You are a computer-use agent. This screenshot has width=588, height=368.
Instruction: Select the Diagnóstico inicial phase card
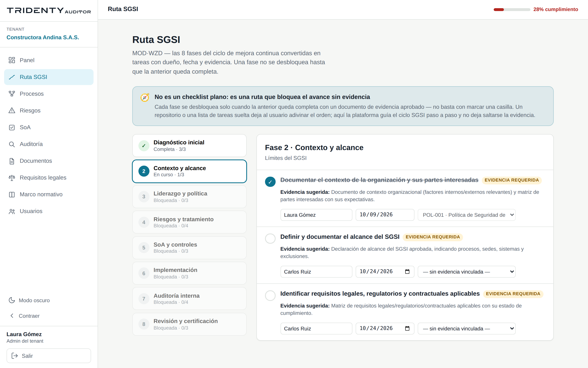[189, 146]
